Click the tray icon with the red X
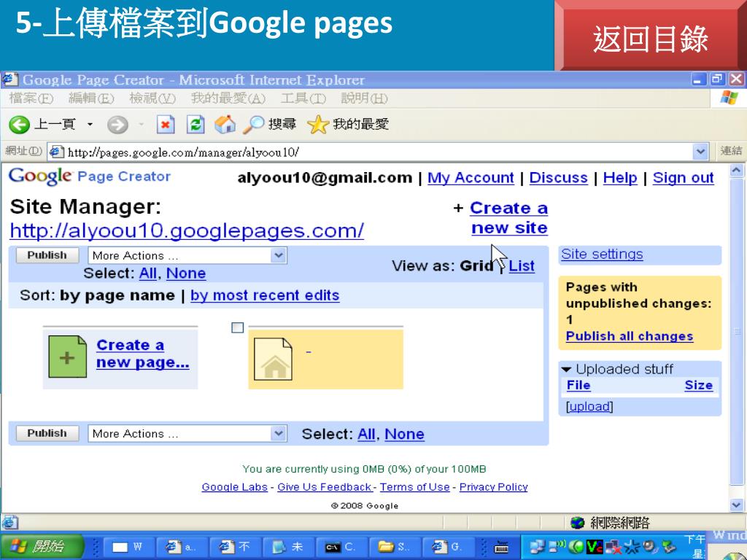 (x=614, y=548)
